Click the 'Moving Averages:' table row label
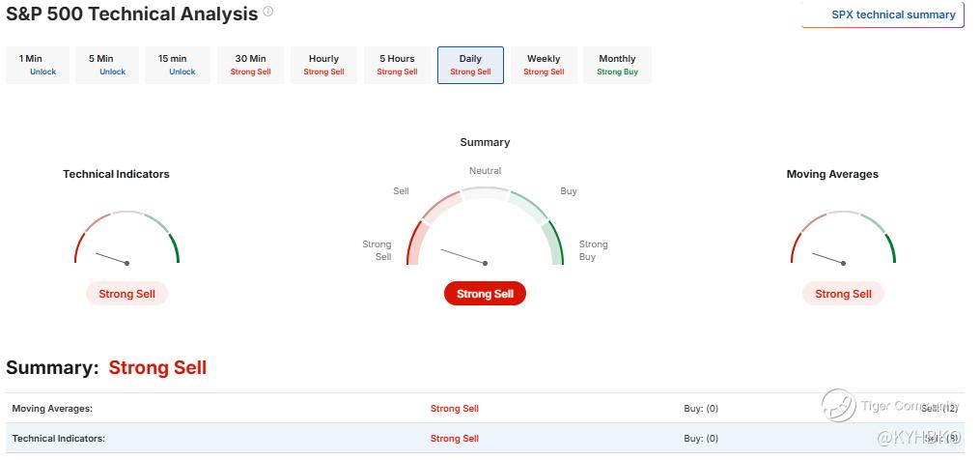This screenshot has height=460, width=980. pos(52,408)
